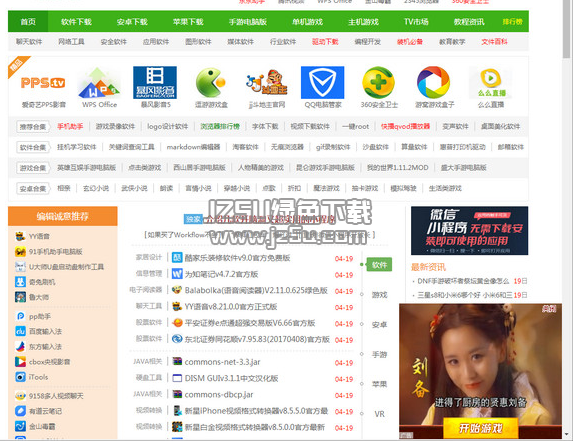Switch to the 软件 side tab

click(379, 265)
